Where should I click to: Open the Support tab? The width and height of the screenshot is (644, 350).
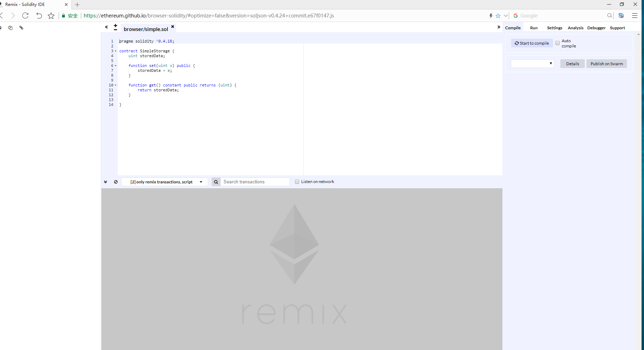click(x=617, y=28)
